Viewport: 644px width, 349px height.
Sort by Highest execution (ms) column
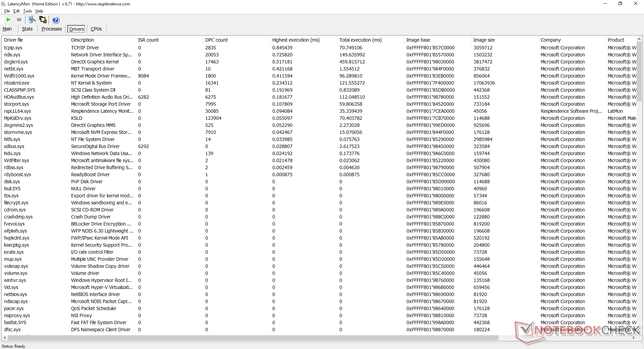[x=303, y=40]
